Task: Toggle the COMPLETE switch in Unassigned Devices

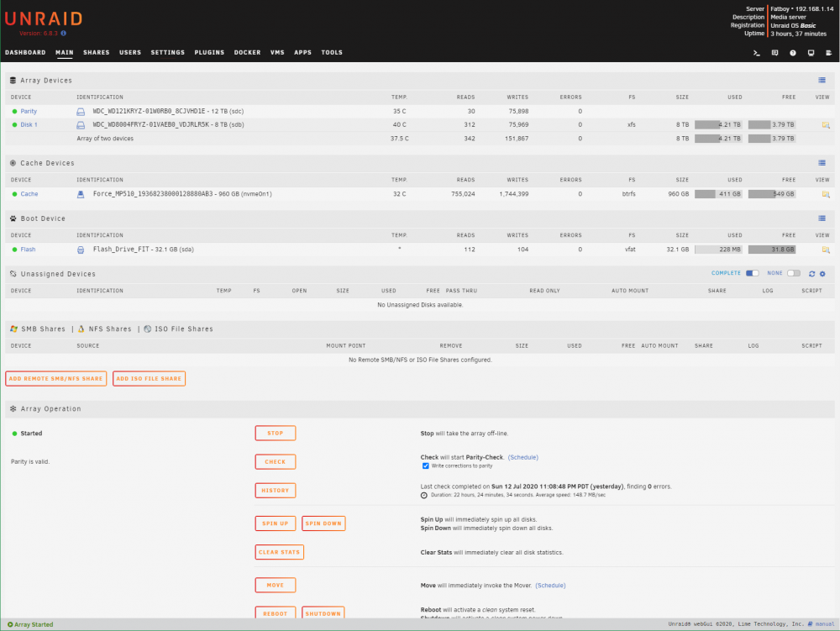Action: coord(752,273)
